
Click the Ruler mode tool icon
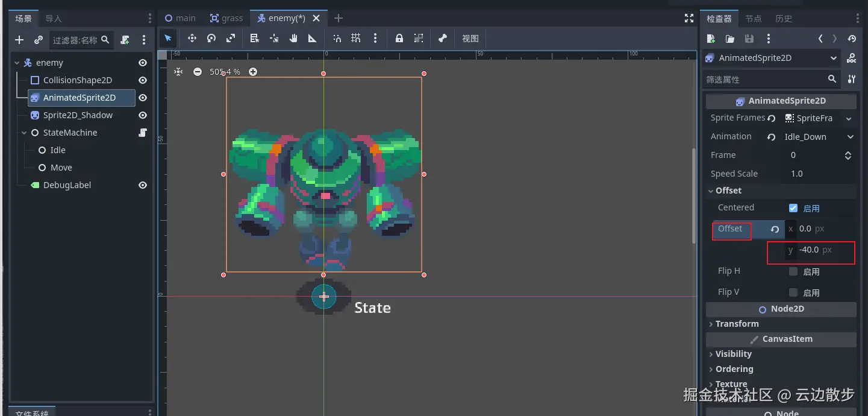click(312, 39)
